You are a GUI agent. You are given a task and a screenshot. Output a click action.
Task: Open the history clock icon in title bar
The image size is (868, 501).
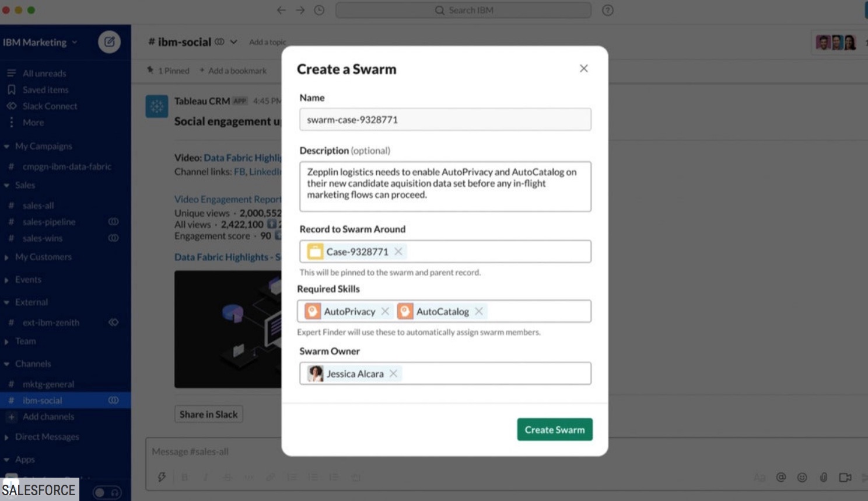coord(319,10)
